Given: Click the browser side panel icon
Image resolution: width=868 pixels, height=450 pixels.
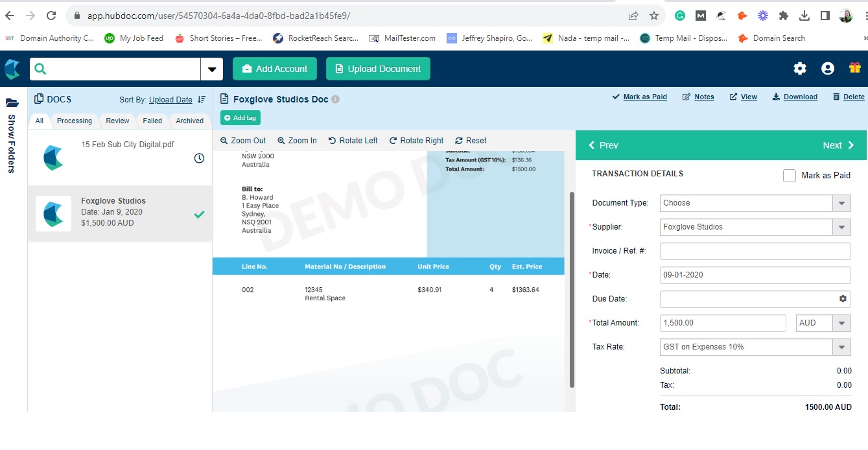Looking at the screenshot, I should click(x=825, y=16).
